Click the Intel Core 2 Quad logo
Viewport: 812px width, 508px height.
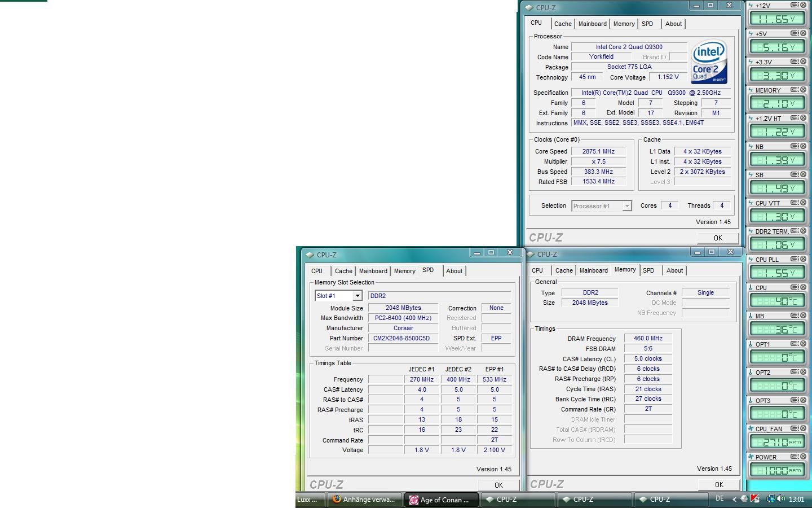coord(709,62)
